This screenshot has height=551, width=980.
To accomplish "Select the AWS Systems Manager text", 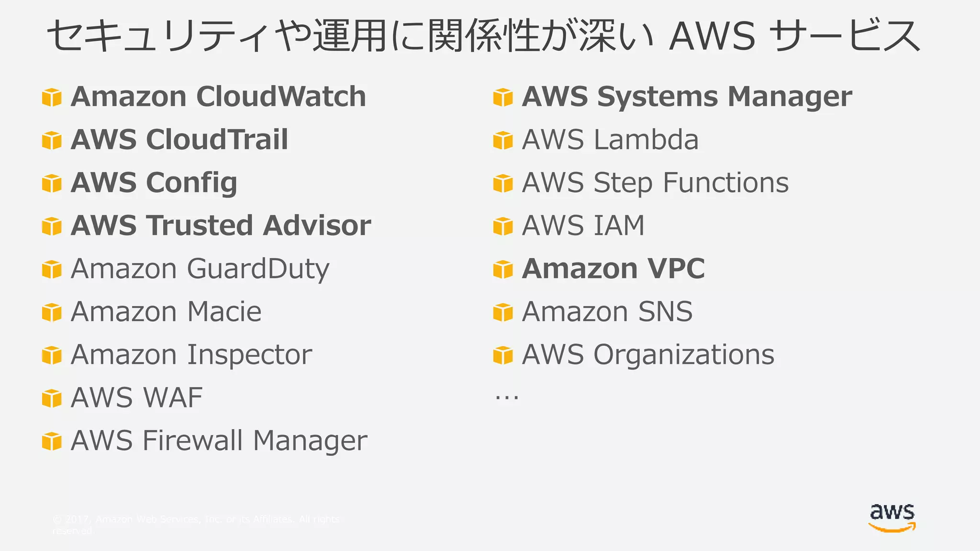I will (x=687, y=96).
